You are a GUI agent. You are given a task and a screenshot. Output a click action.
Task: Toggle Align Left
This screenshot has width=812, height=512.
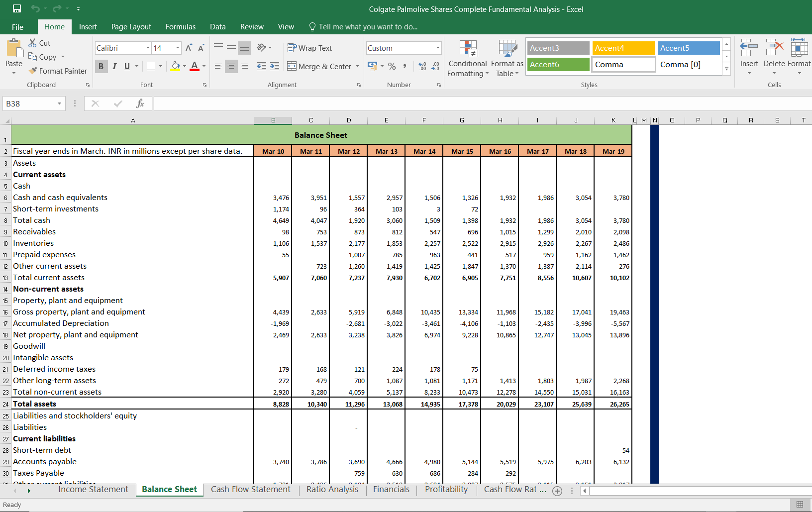click(218, 66)
